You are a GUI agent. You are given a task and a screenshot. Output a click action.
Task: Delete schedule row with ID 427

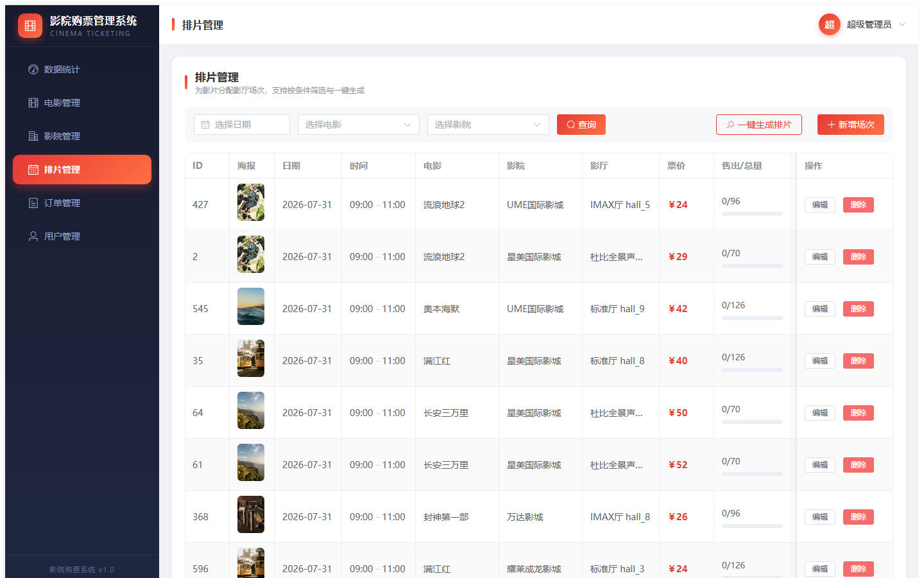[x=859, y=205]
